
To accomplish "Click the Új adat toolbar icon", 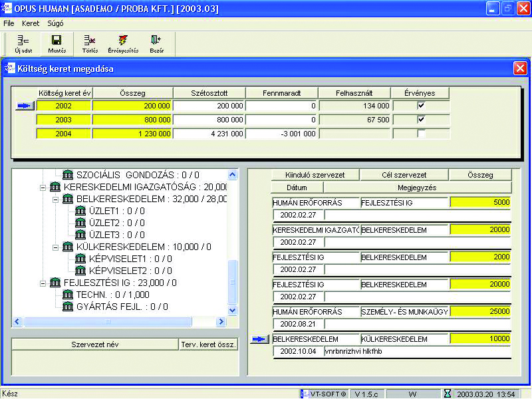I will 23,44.
